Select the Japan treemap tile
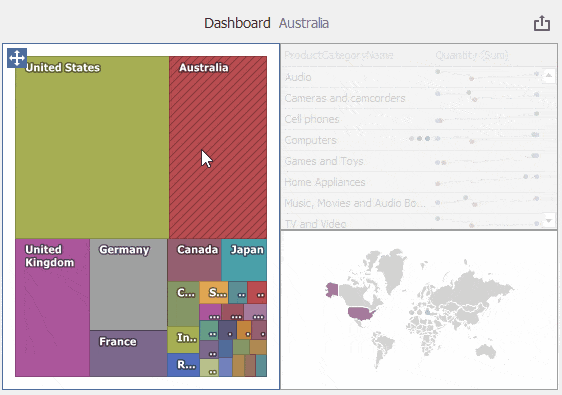 click(x=244, y=260)
